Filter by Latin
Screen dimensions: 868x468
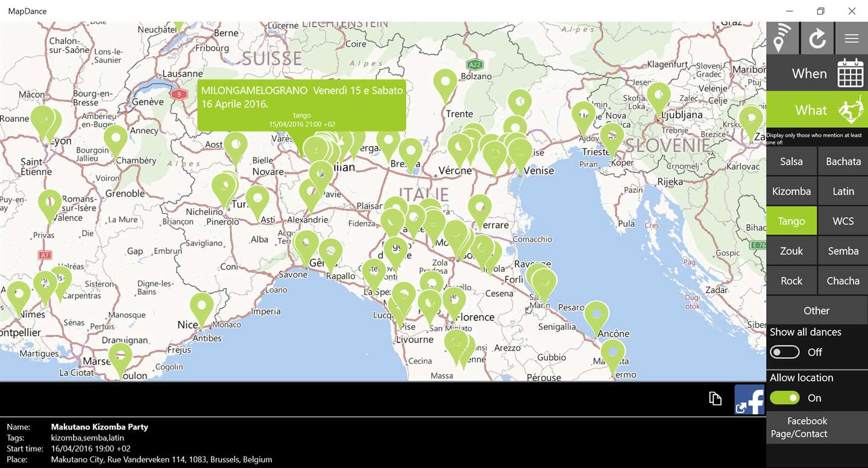(x=843, y=191)
